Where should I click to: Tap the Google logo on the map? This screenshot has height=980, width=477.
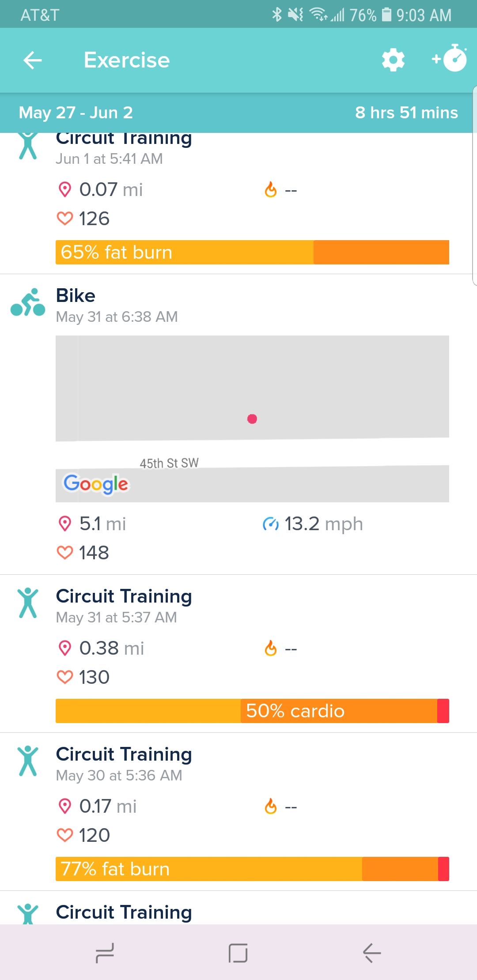96,484
